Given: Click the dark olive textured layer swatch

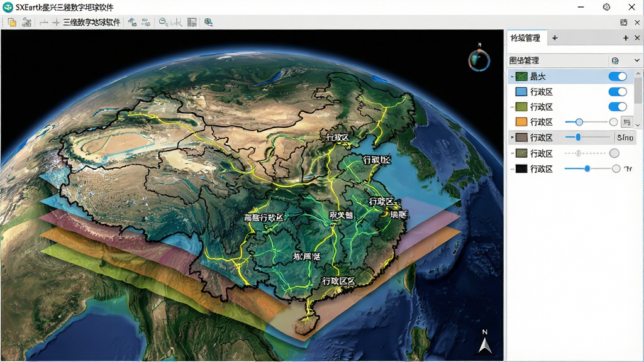Looking at the screenshot, I should click(x=521, y=153).
